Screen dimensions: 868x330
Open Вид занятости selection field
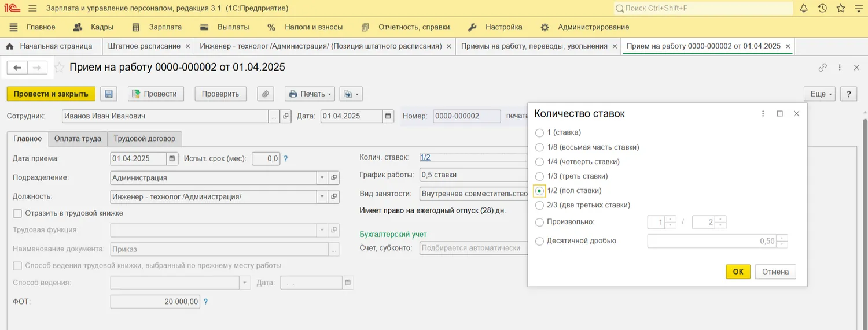tap(473, 194)
